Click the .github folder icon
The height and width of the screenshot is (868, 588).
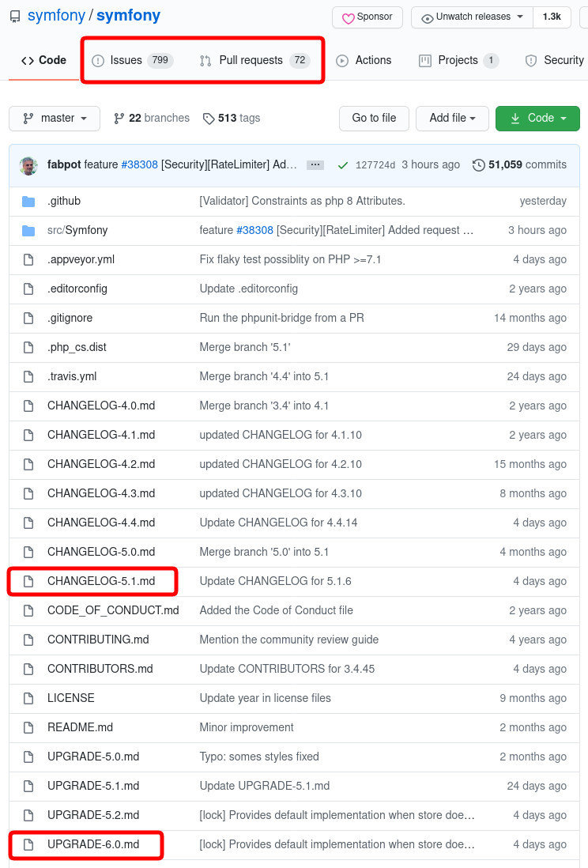[28, 202]
